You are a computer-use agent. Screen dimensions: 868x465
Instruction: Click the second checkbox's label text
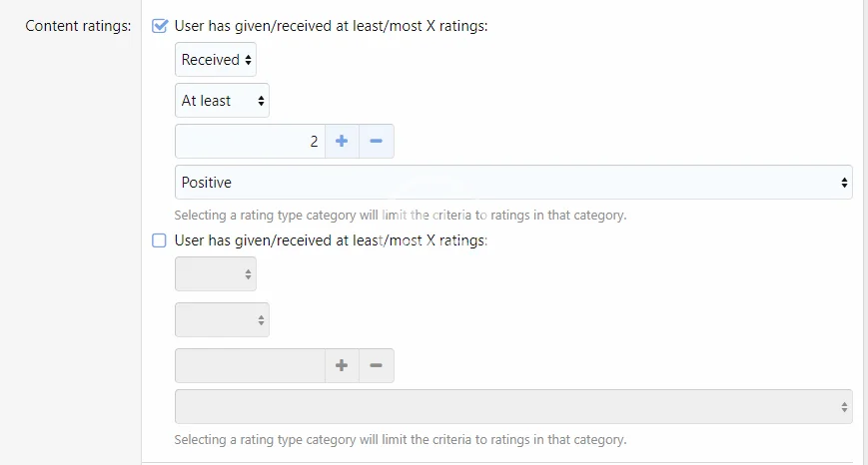[x=331, y=240]
